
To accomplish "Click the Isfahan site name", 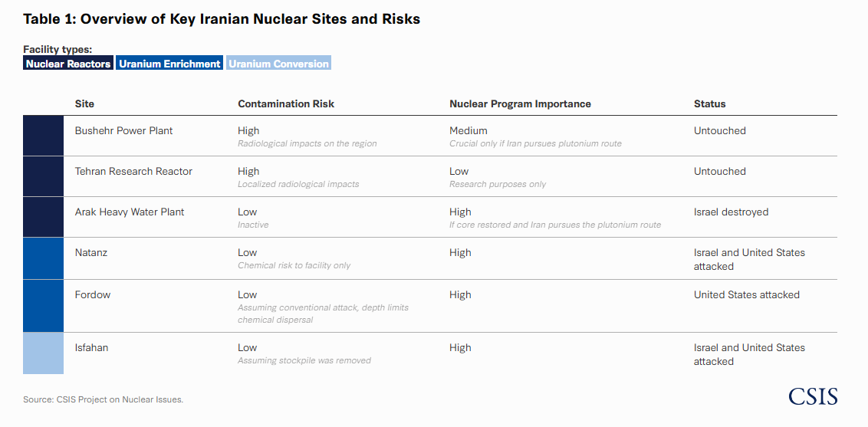I will tap(91, 347).
